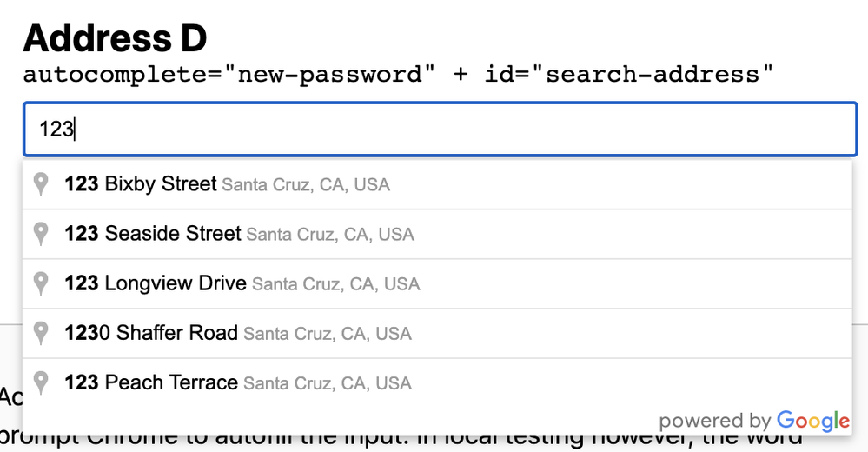Click "Santa Cruz, CA, USA" in the Longview Drive row
This screenshot has width=868, height=452.
click(x=336, y=284)
